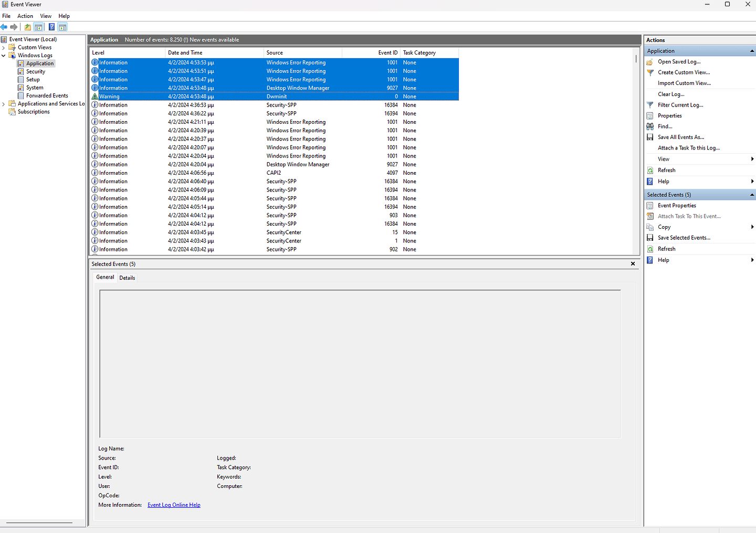Click the back navigation arrow on the toolbar
Viewport: 756px width, 533px height.
[x=4, y=27]
